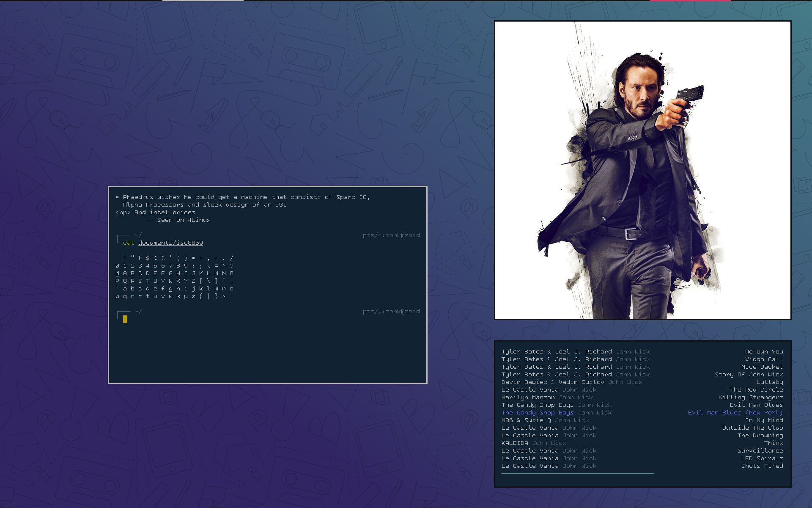Image resolution: width=812 pixels, height=508 pixels.
Task: Click the music player progress bar
Action: tap(577, 473)
